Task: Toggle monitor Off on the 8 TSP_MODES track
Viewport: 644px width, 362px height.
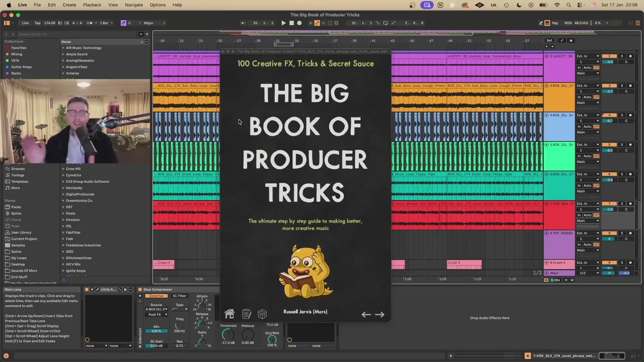Action: point(596,245)
